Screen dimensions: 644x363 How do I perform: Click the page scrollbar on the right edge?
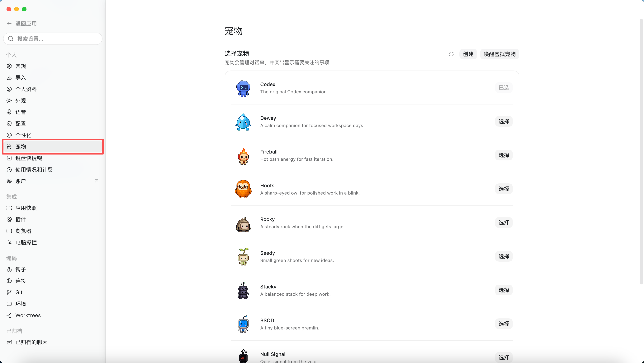coord(641,152)
